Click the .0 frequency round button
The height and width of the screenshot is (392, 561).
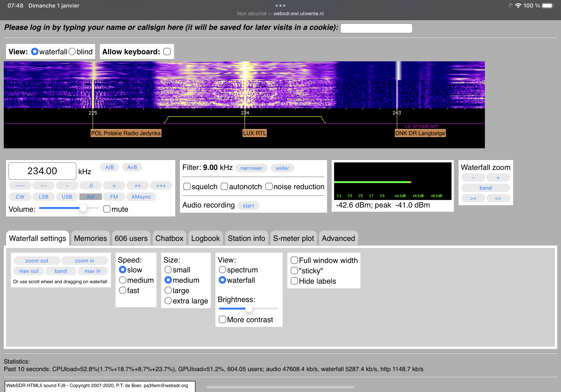pyautogui.click(x=90, y=185)
